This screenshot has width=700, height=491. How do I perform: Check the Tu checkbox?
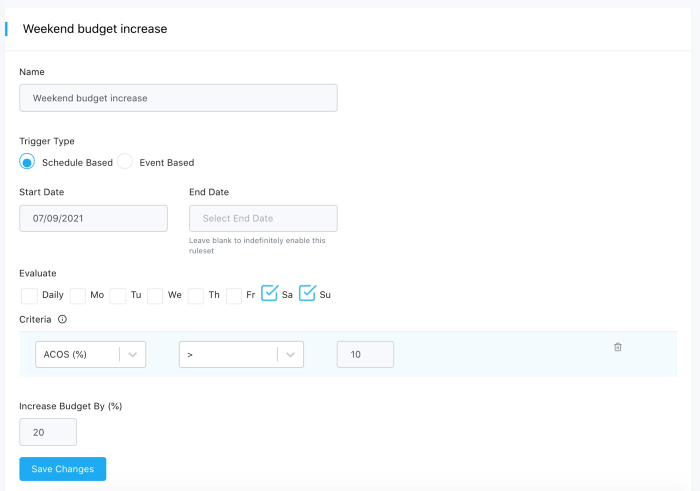tap(118, 295)
